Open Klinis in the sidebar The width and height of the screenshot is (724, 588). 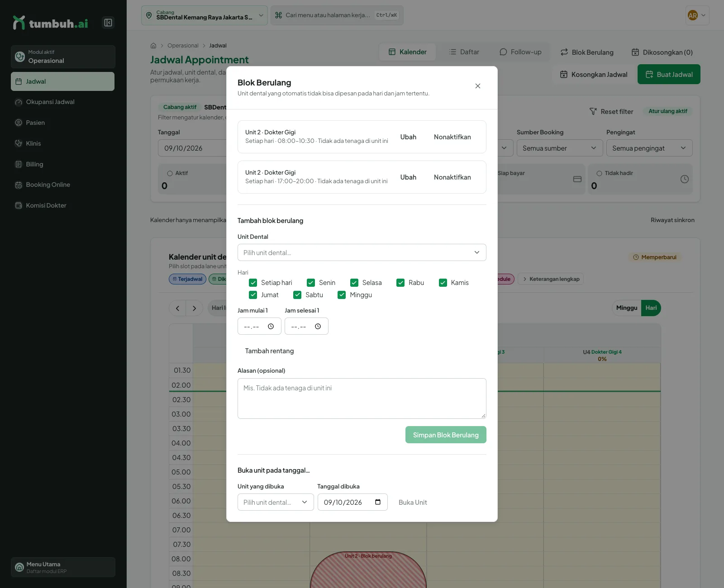62,144
